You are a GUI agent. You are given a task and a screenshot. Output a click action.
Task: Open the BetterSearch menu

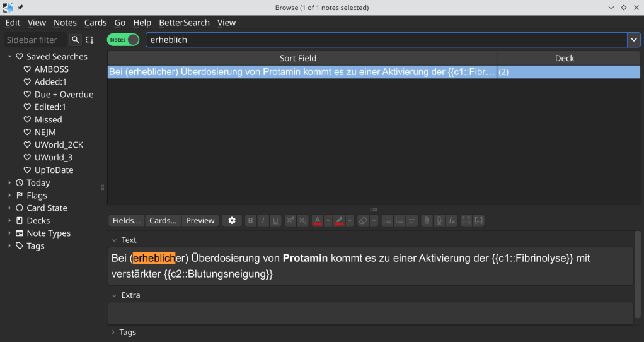click(184, 23)
